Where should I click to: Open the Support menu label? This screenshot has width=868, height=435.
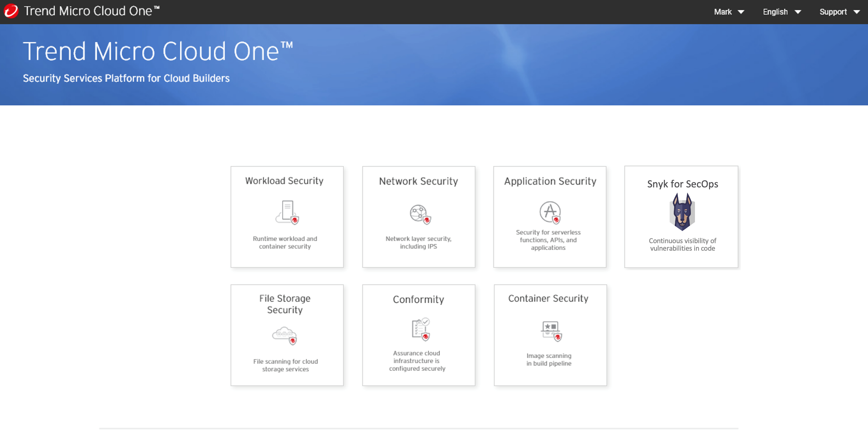click(833, 12)
